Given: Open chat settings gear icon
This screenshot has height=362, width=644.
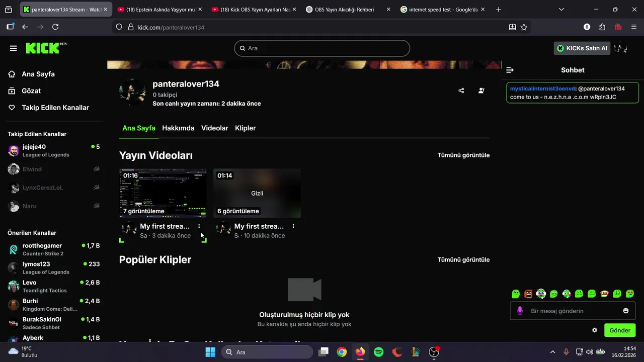Looking at the screenshot, I should pyautogui.click(x=595, y=330).
